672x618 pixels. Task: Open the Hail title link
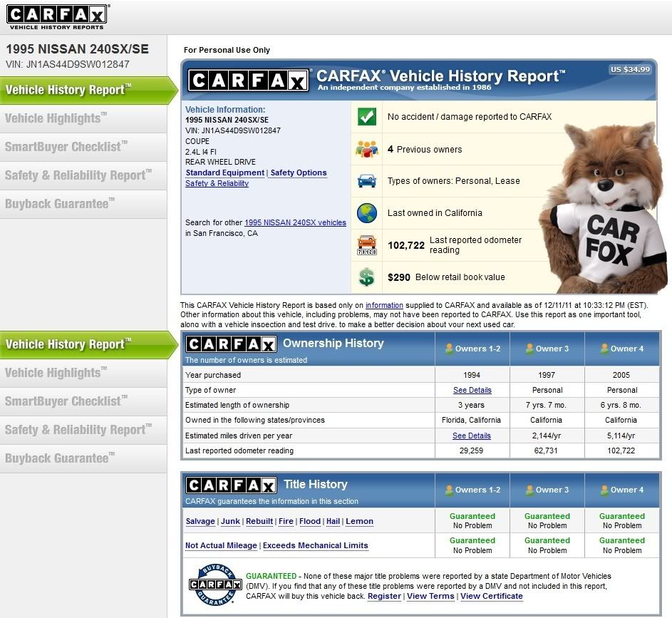click(x=333, y=521)
